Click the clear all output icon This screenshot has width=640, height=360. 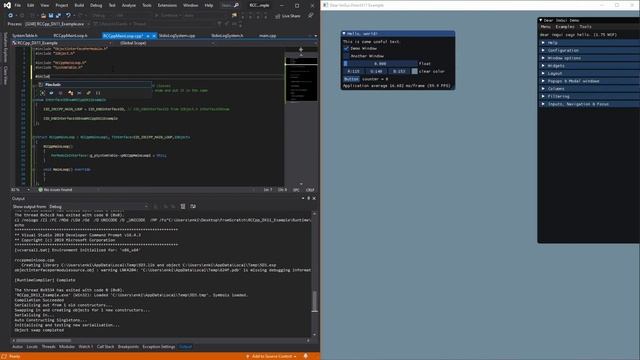(183, 207)
